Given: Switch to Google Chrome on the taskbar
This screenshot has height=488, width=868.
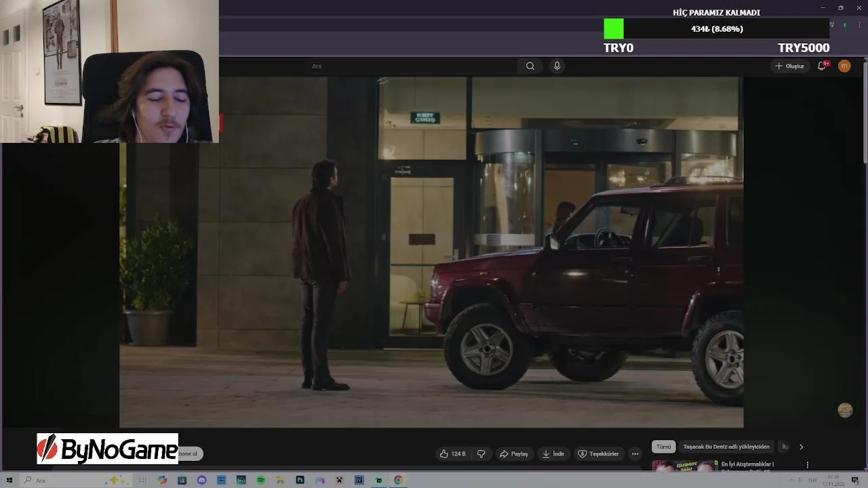Looking at the screenshot, I should (398, 480).
